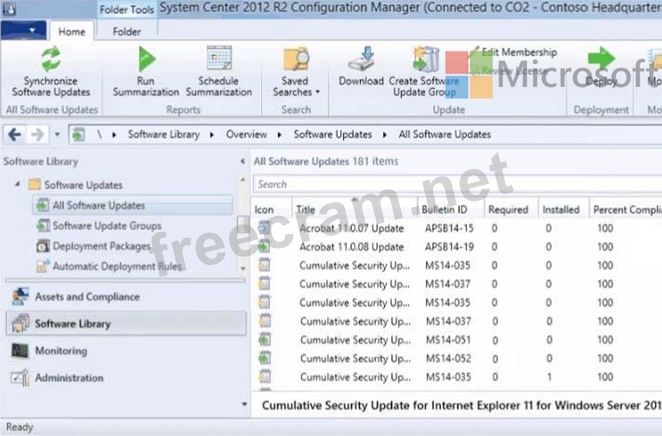Switch to the Home ribbon tab
The width and height of the screenshot is (662, 436).
click(x=72, y=32)
